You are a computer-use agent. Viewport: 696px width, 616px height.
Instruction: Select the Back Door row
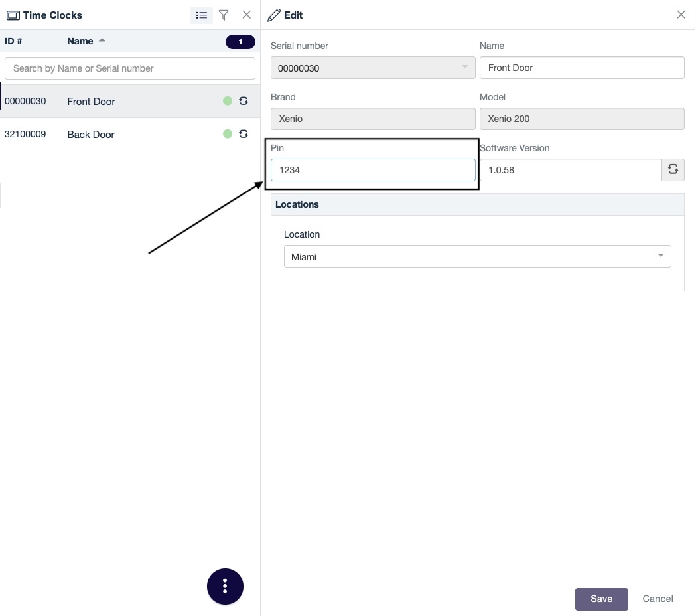[x=91, y=135]
